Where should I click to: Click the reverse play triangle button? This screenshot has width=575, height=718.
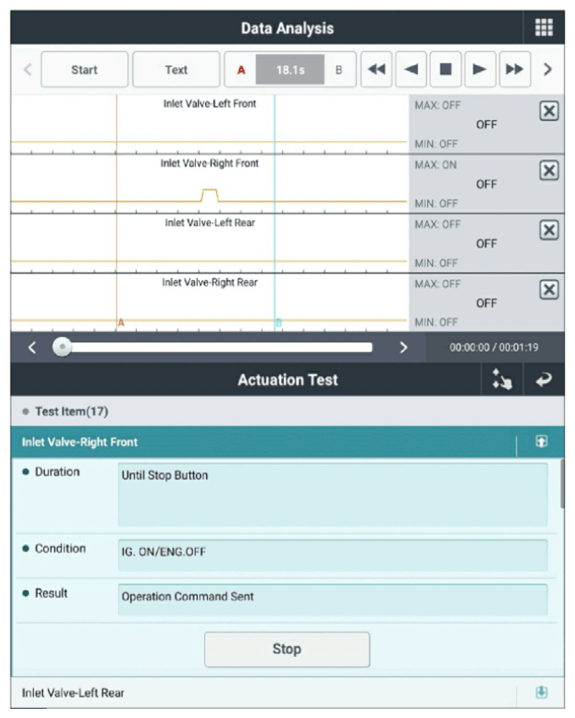411,70
